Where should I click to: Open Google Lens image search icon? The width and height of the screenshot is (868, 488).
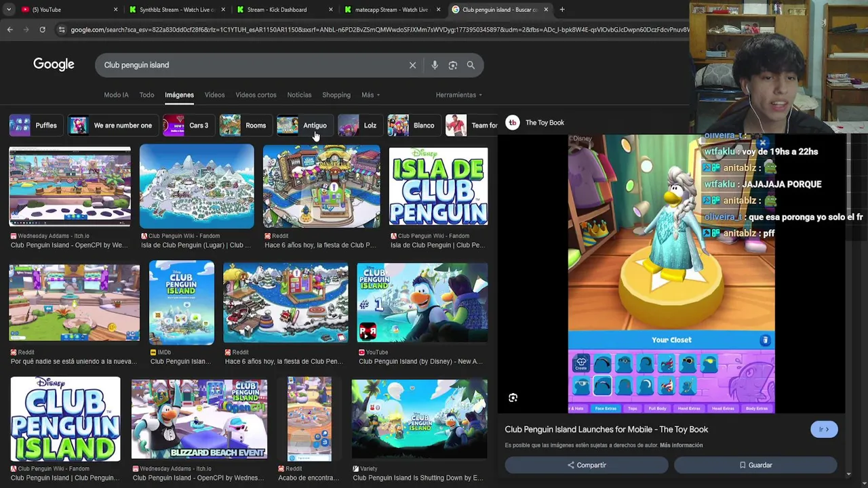point(453,65)
